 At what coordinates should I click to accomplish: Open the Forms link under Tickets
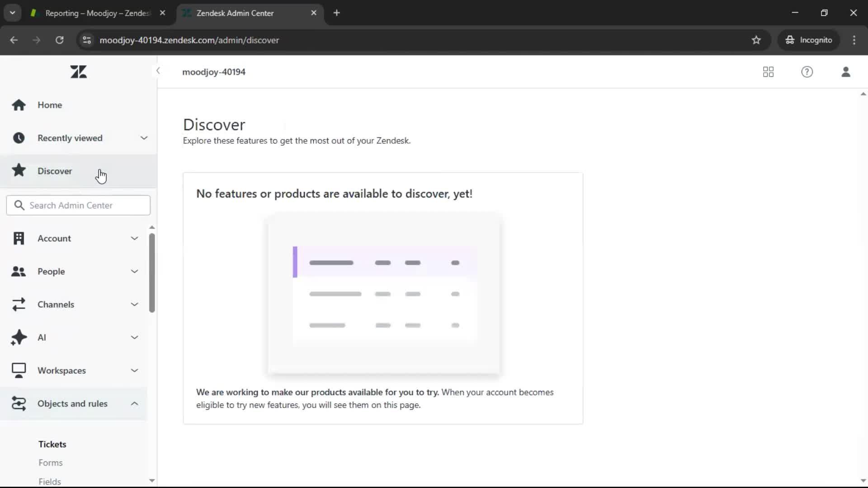tap(51, 463)
